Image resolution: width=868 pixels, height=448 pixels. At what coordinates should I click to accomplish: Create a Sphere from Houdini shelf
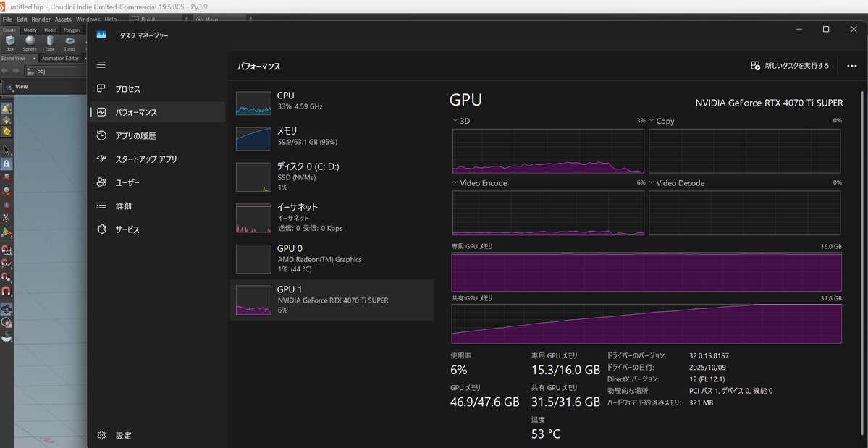[30, 43]
